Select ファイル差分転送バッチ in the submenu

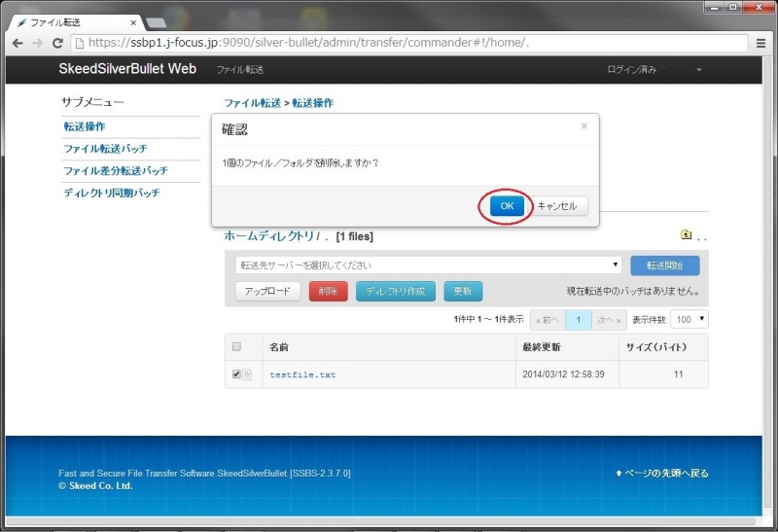coord(116,171)
